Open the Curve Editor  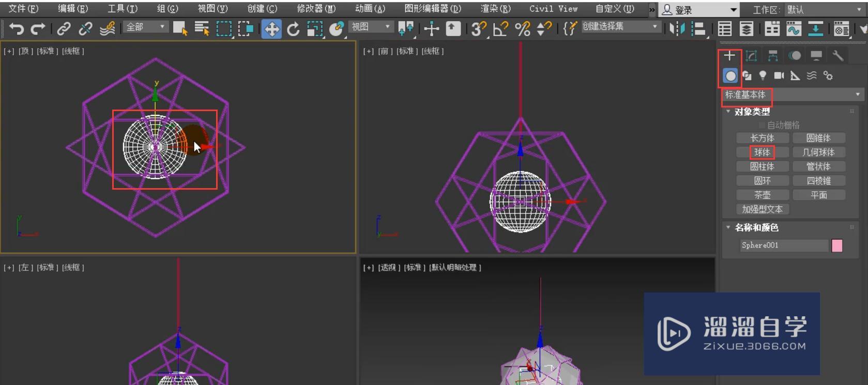(x=794, y=28)
